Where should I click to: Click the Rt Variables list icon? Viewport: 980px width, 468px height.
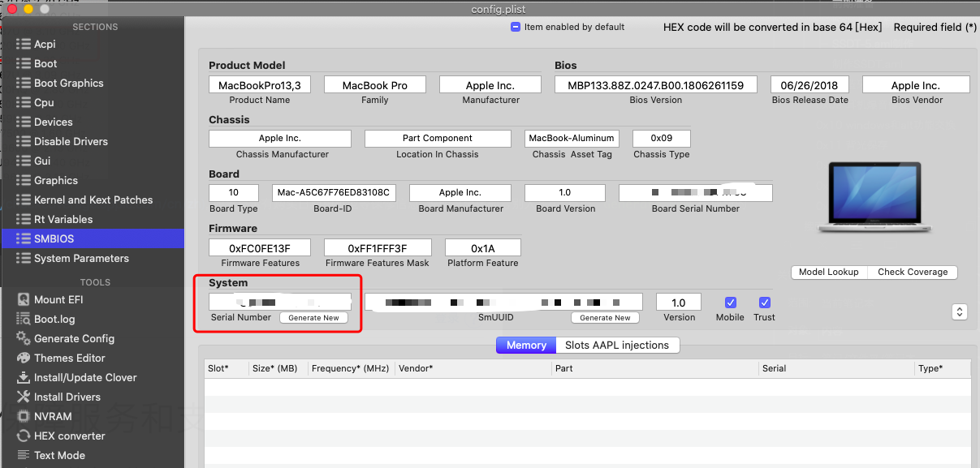coord(23,219)
